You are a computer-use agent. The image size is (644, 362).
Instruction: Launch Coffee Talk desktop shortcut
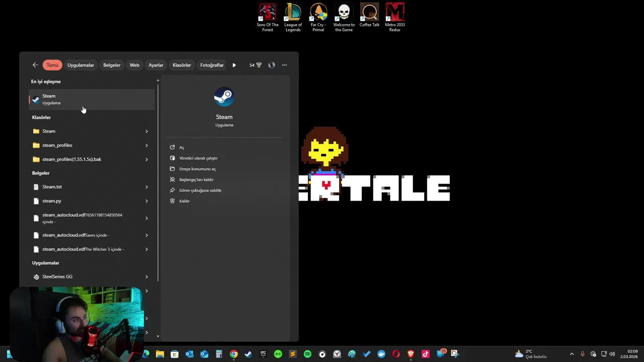[369, 15]
